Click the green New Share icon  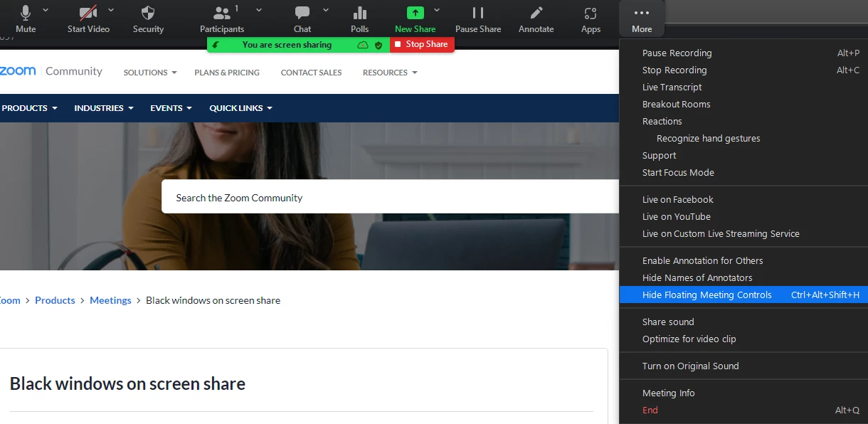415,13
